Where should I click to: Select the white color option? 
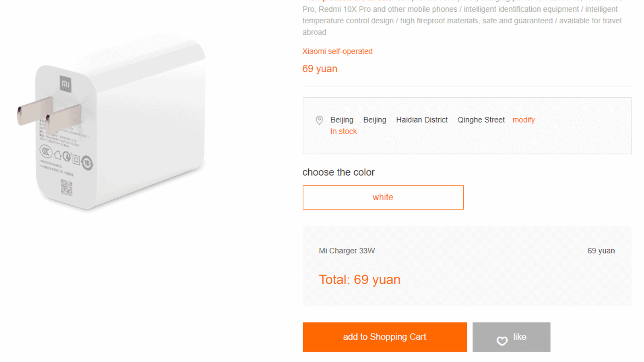pos(383,197)
